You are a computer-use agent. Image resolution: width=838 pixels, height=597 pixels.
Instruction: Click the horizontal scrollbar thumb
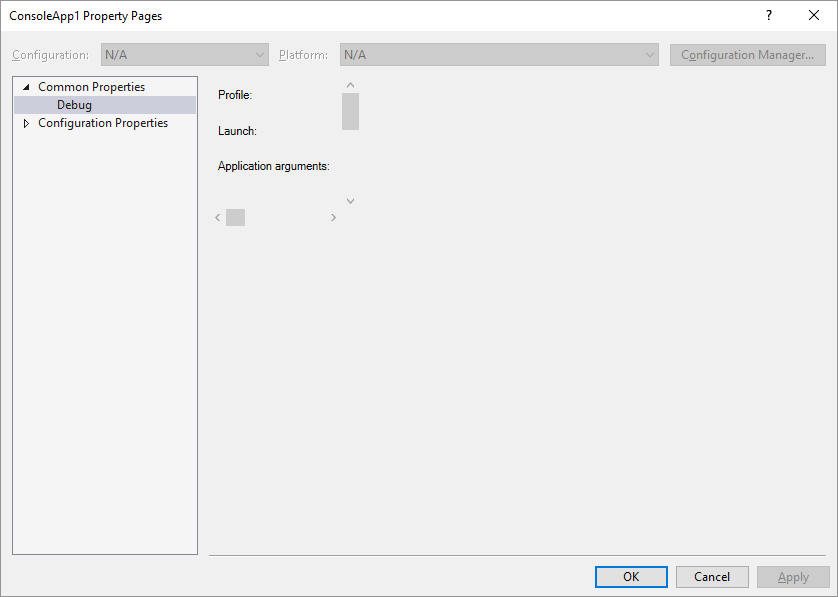tap(236, 218)
